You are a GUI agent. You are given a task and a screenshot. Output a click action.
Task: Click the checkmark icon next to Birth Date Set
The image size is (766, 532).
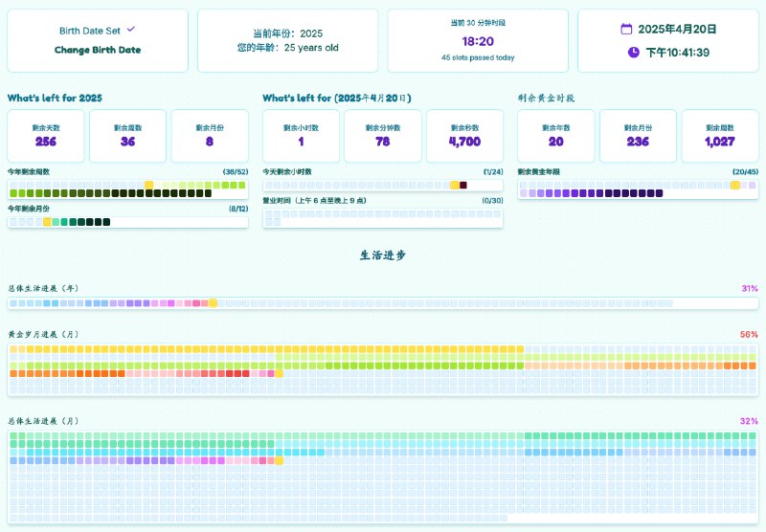[x=131, y=30]
